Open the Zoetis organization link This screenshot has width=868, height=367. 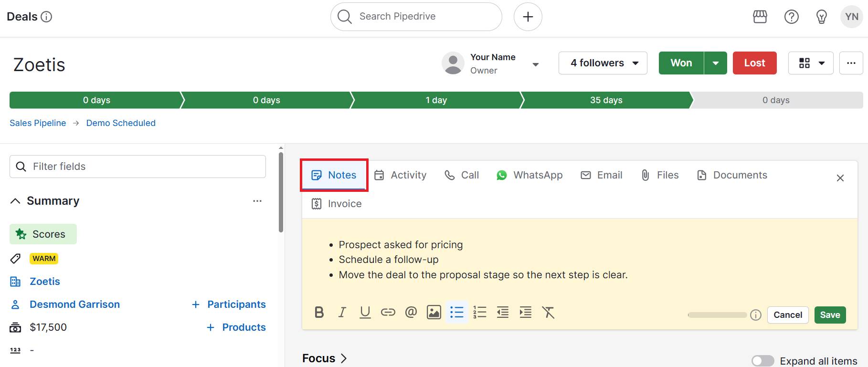(x=45, y=282)
